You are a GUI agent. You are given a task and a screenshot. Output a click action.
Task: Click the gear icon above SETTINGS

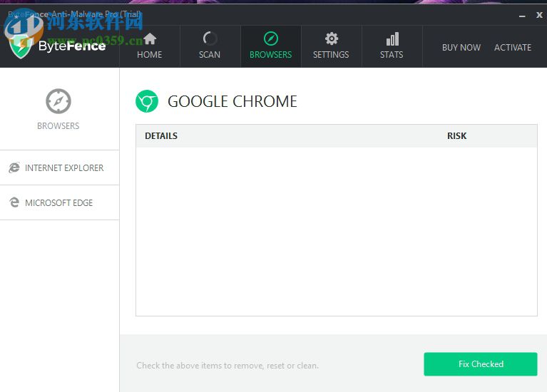click(332, 38)
